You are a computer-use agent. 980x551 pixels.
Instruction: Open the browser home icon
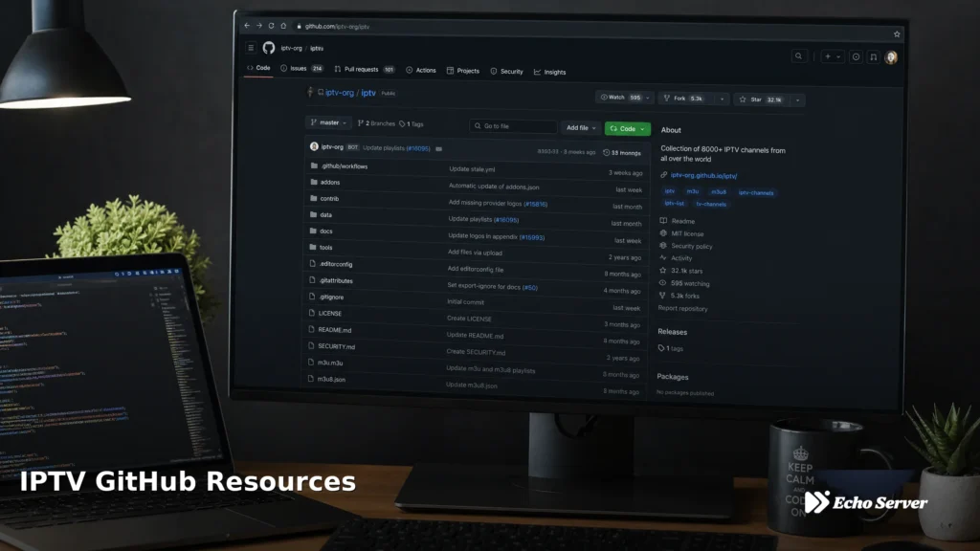pos(283,26)
